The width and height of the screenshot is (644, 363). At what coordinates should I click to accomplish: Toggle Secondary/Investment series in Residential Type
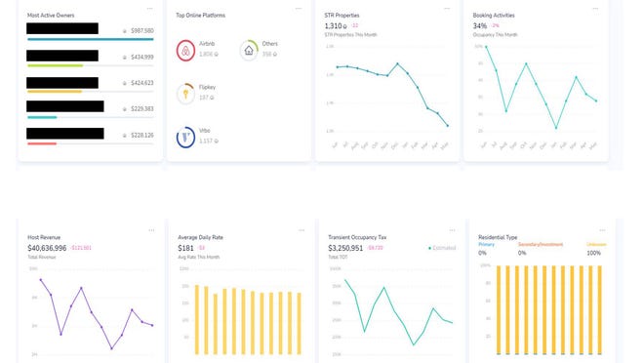541,244
